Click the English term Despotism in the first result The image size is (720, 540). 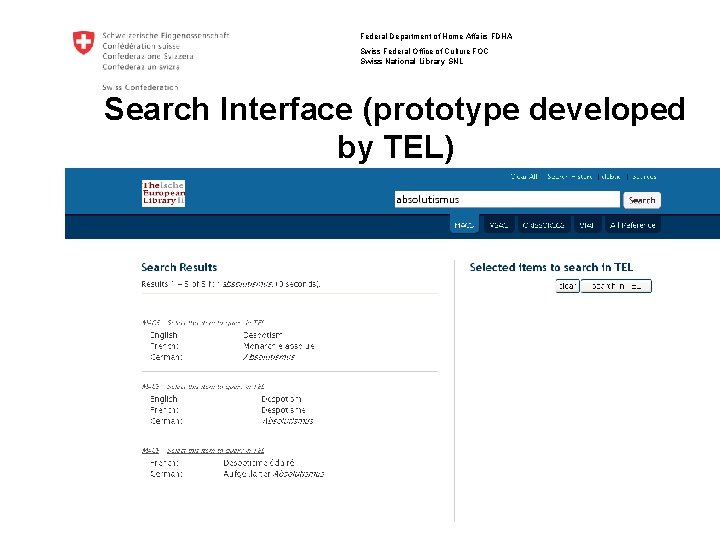click(x=263, y=335)
